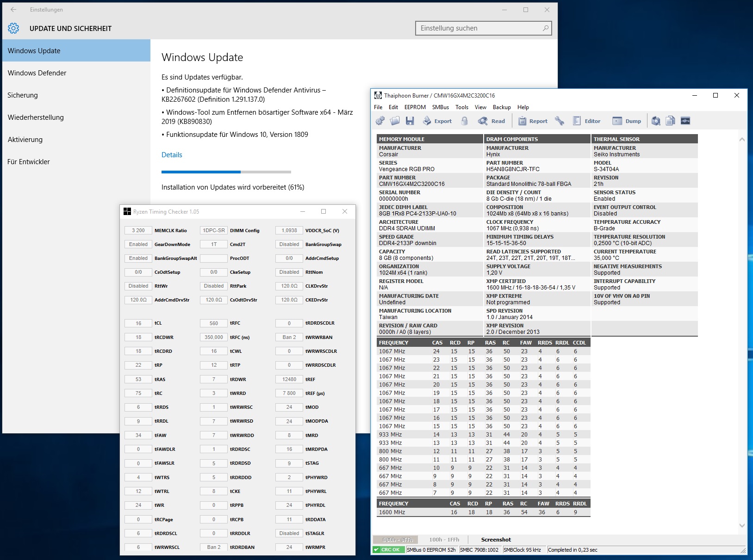
Task: Open Sicherung in the settings sidebar
Action: coord(76,95)
